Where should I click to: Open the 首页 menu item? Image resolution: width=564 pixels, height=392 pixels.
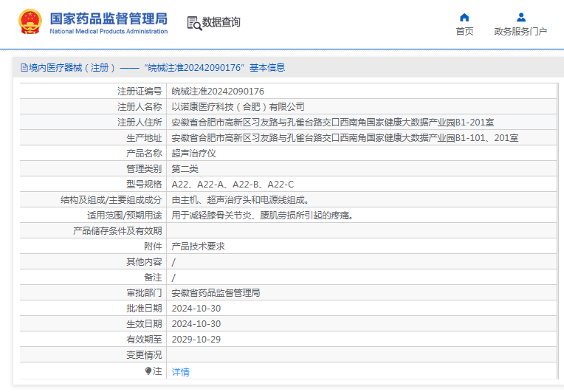click(x=464, y=32)
